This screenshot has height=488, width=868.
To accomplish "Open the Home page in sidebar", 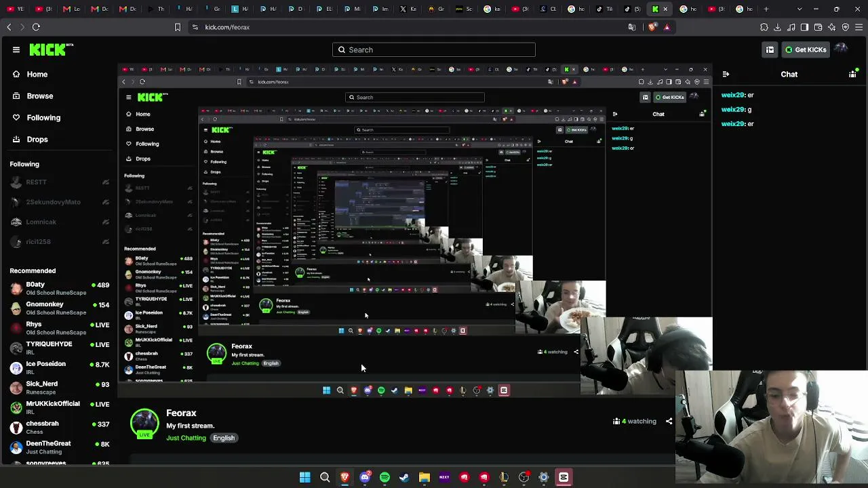I will click(x=30, y=74).
